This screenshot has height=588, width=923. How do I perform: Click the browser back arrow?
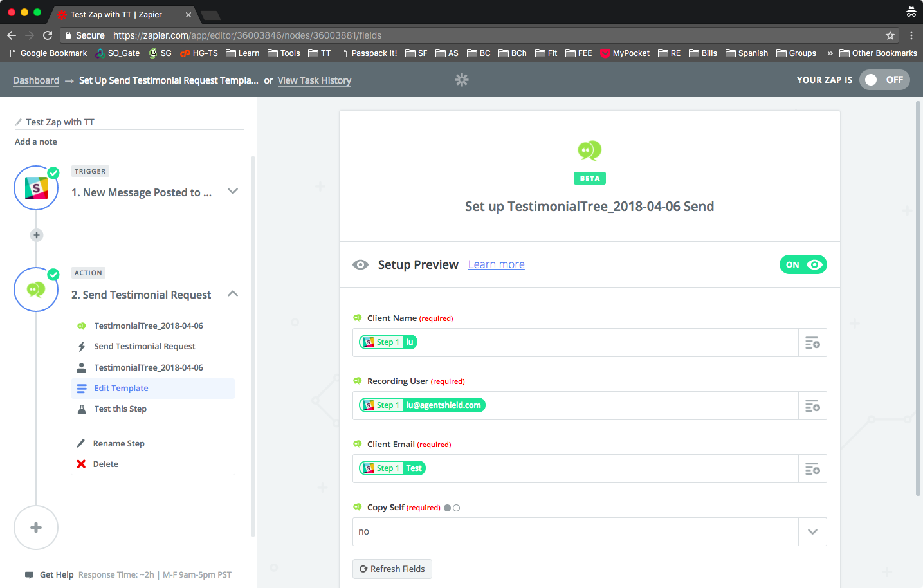click(12, 35)
